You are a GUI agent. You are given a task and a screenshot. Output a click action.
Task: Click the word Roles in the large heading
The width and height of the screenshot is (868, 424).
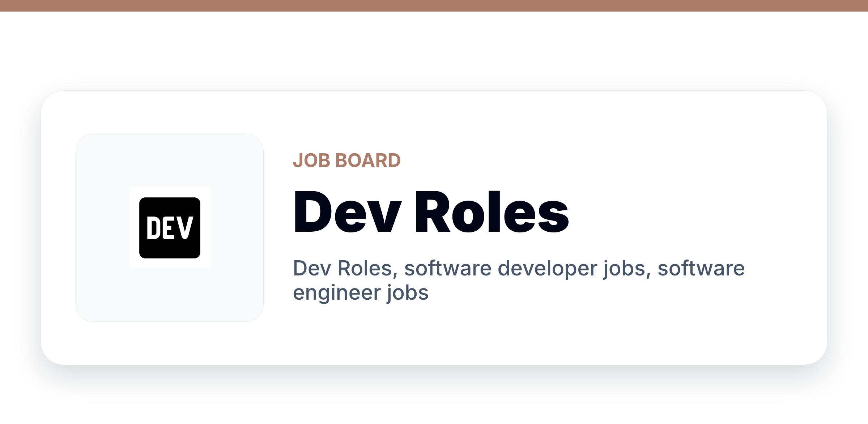click(492, 212)
